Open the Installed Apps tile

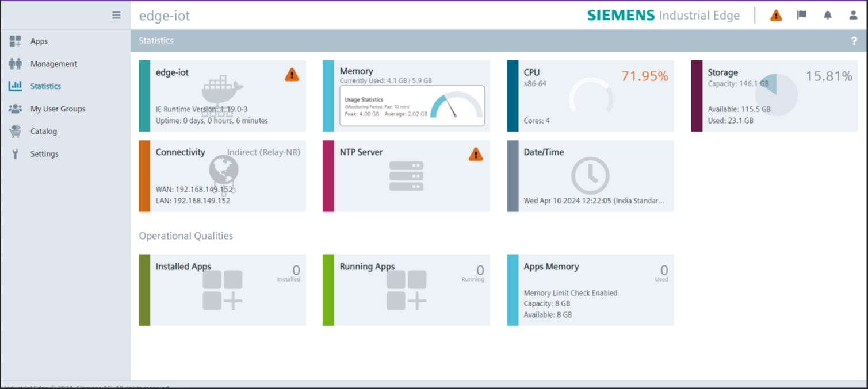[x=221, y=289]
